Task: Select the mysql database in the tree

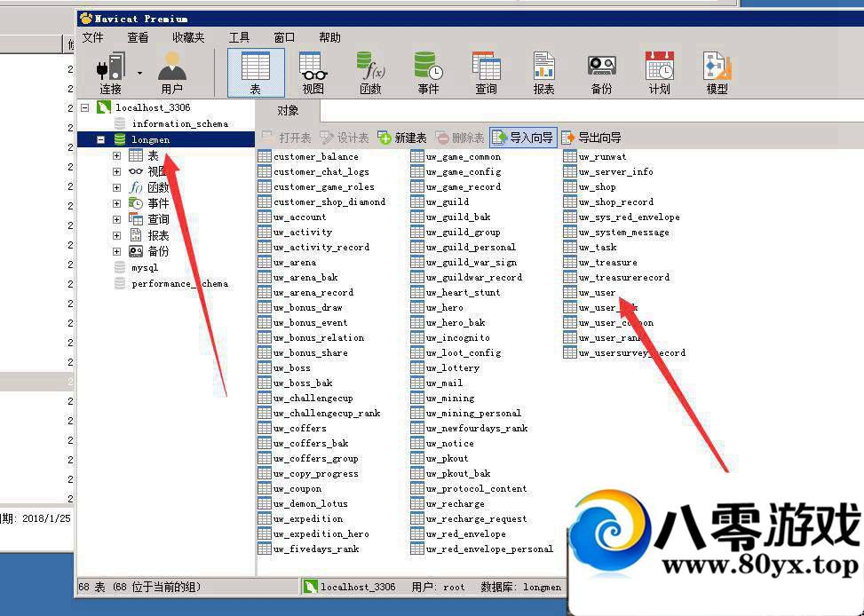Action: (x=144, y=268)
